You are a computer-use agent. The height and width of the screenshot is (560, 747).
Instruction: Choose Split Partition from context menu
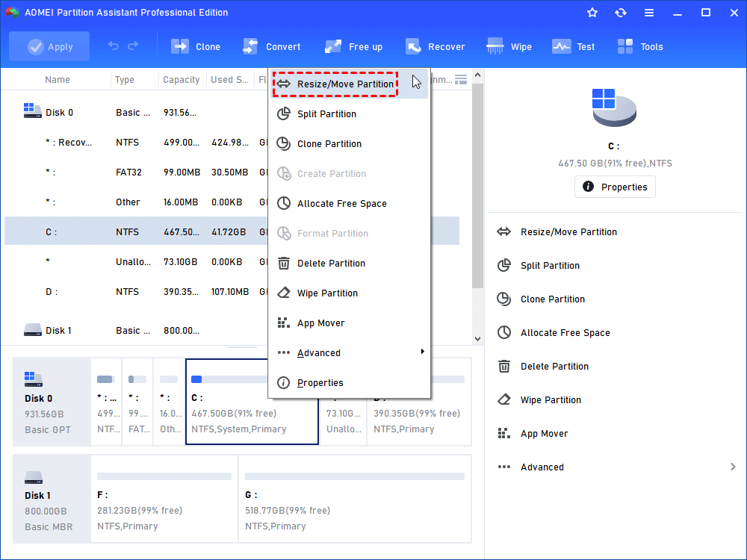tap(326, 113)
